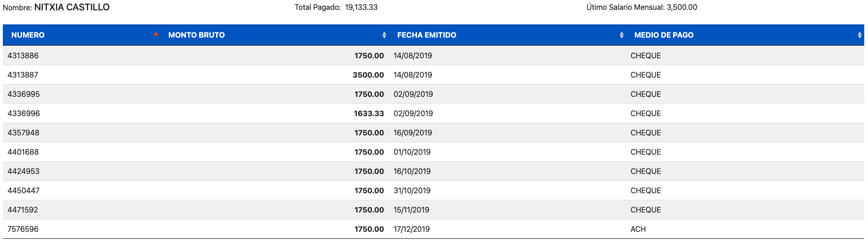868x244 pixels.
Task: Click sort arrows beside FECHA EMITIDO header
Action: click(621, 35)
